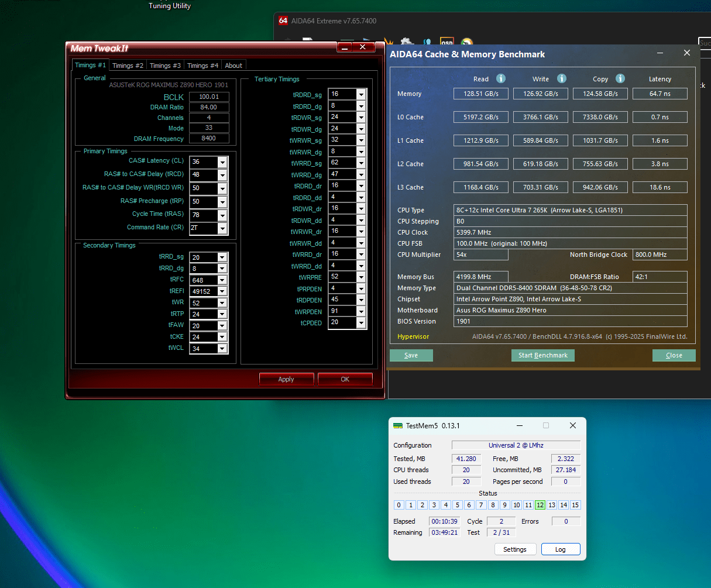Screen dimensions: 711x588
Task: Click the OSD icon in AIDA64 toolbar
Action: (x=447, y=42)
